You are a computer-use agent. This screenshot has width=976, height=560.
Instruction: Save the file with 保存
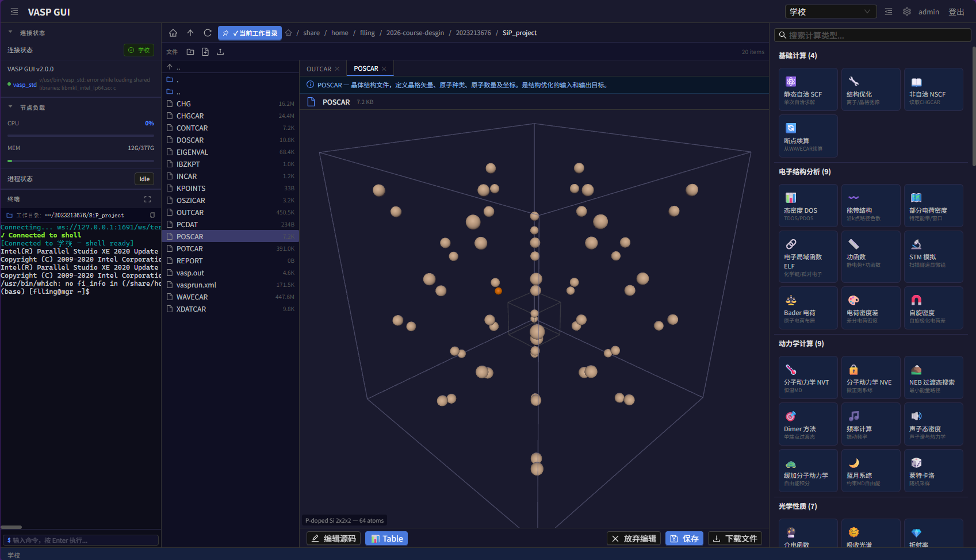[684, 539]
